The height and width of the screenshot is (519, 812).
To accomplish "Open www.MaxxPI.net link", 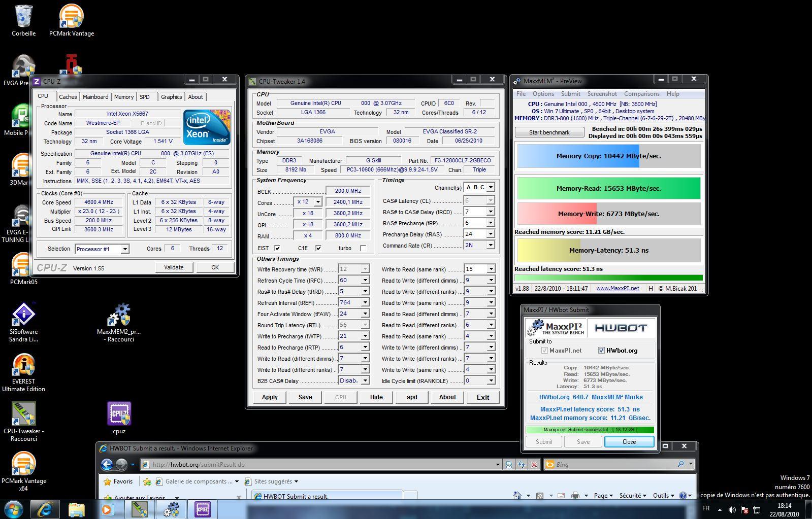I will click(x=618, y=288).
